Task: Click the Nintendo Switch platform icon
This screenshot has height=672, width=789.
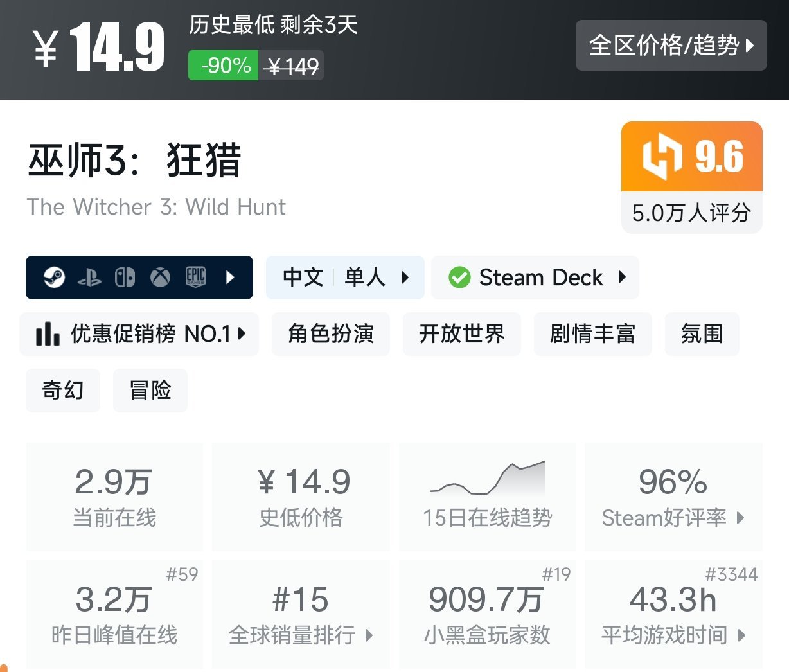Action: click(125, 278)
